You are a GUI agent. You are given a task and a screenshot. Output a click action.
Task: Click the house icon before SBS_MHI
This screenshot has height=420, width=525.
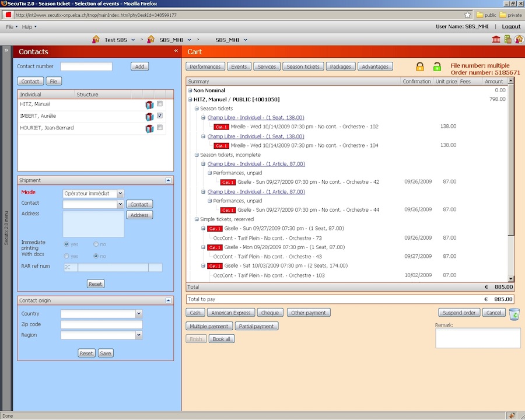pyautogui.click(x=151, y=39)
